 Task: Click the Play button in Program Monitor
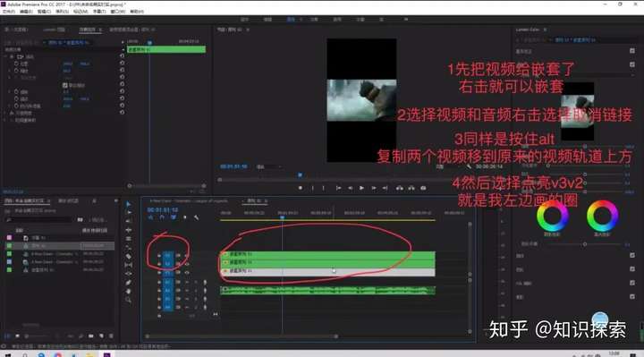pos(362,188)
